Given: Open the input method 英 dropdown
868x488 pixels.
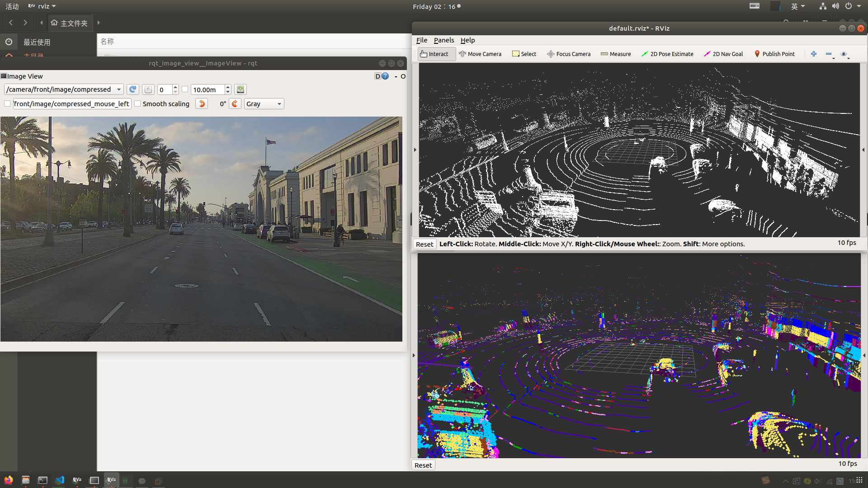Looking at the screenshot, I should [797, 6].
